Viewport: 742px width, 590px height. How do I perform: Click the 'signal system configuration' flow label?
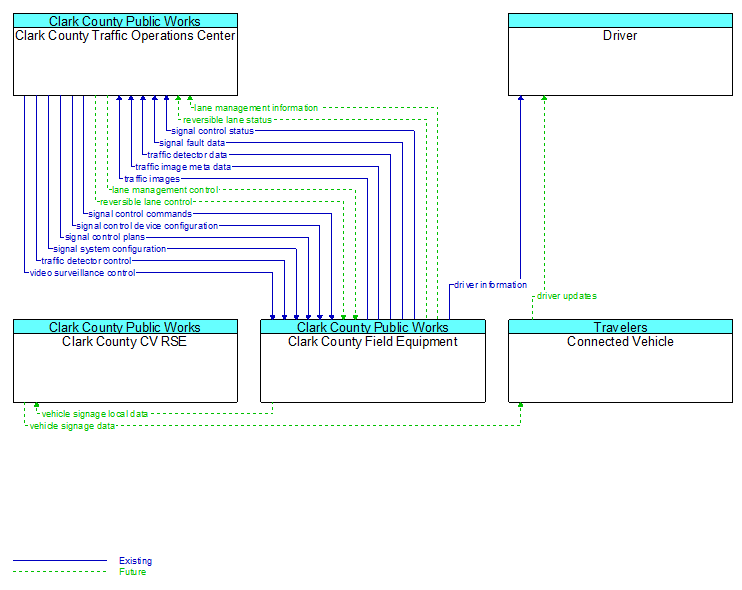click(x=109, y=249)
